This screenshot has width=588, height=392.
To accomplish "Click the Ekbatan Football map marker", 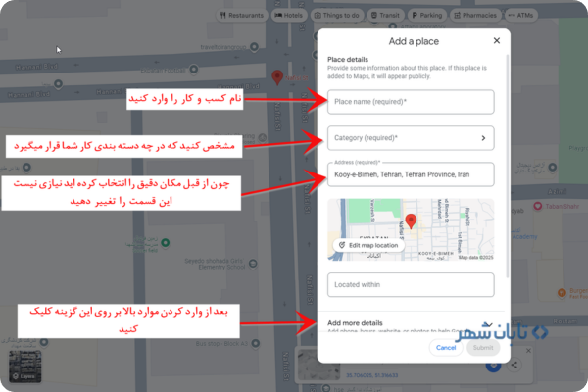I will pos(194,69).
